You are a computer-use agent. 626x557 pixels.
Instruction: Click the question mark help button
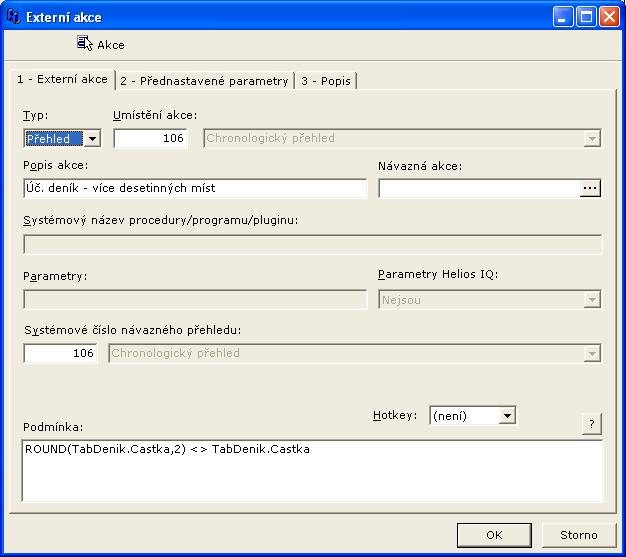pyautogui.click(x=591, y=425)
